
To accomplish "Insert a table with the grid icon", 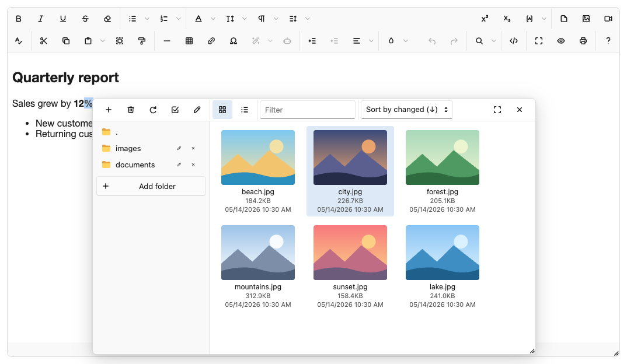I will 189,41.
